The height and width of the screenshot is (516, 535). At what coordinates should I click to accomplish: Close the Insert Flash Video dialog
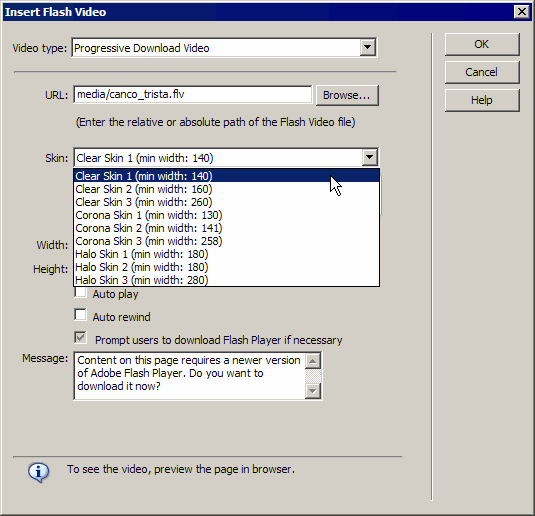pyautogui.click(x=522, y=12)
